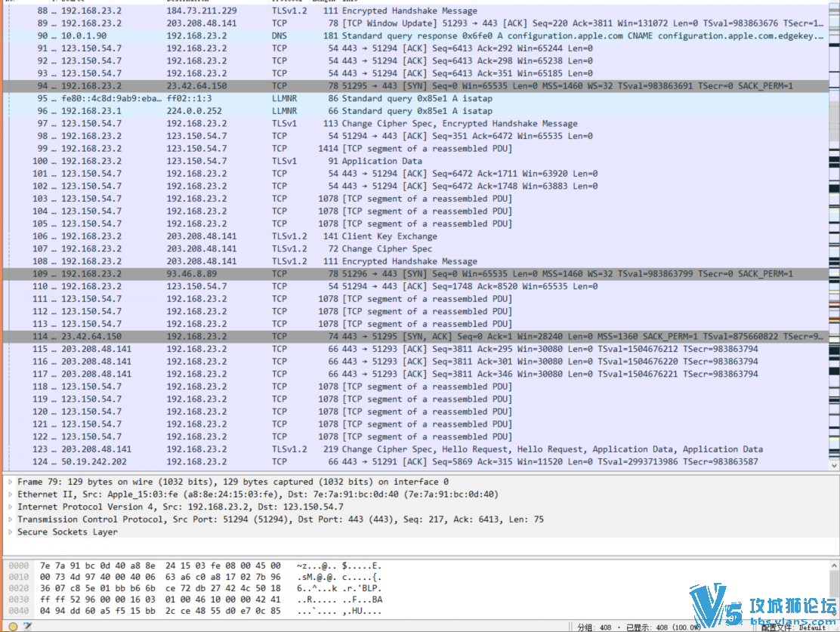Click the packet list scrollbar down arrow
The width and height of the screenshot is (840, 632).
834,465
